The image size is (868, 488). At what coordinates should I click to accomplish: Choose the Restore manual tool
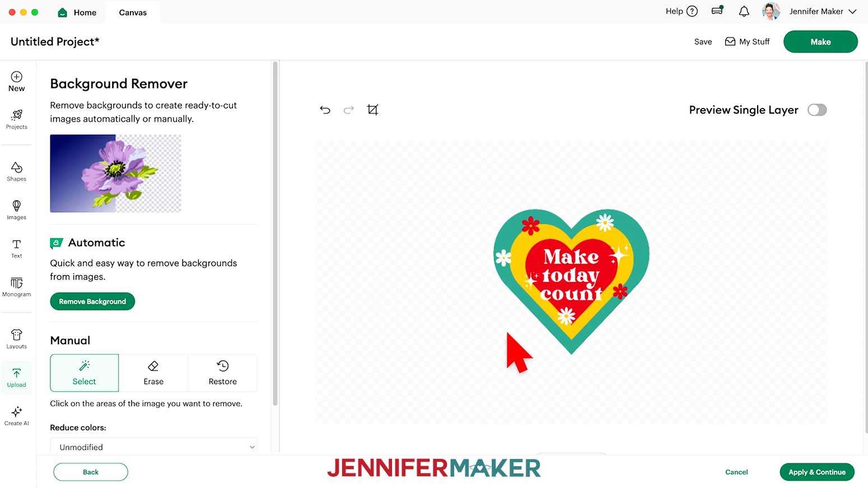[222, 373]
